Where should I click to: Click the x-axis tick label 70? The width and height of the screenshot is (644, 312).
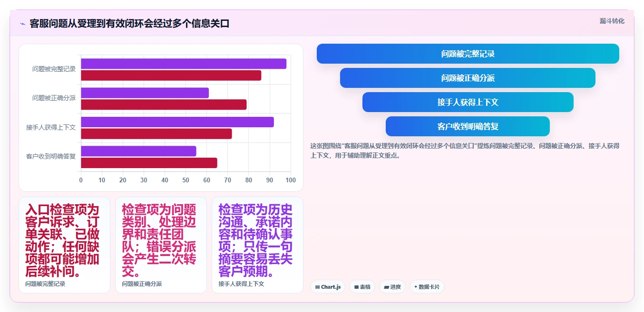[228, 180]
